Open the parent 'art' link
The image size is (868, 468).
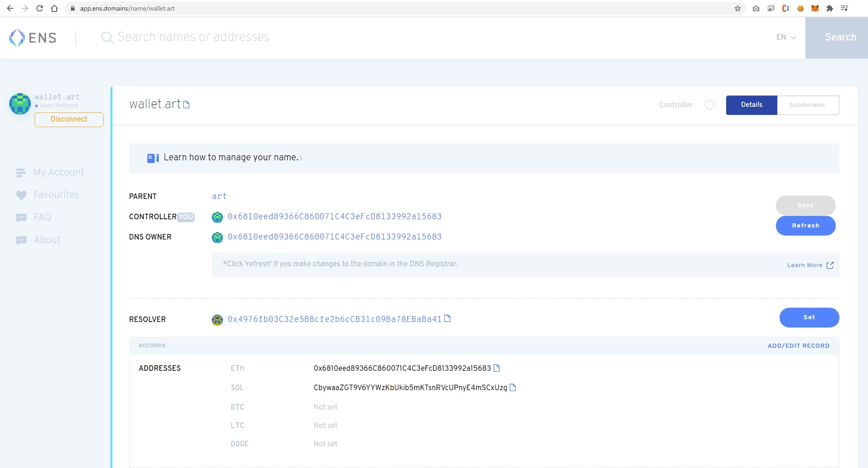[x=219, y=196]
